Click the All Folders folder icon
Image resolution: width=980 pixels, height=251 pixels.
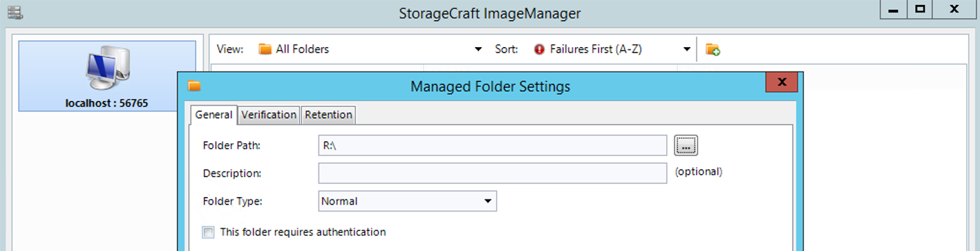coord(265,49)
